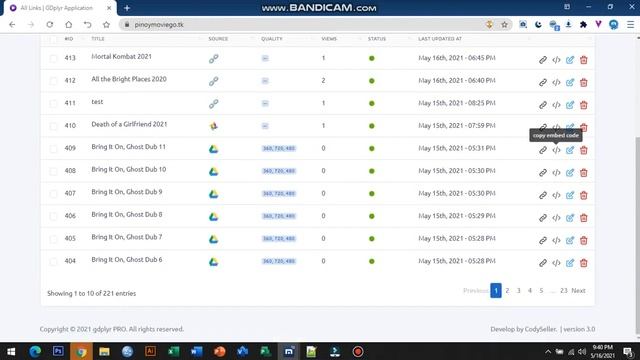Copy link for Bring It On, Ghost Dub 6

(x=542, y=263)
